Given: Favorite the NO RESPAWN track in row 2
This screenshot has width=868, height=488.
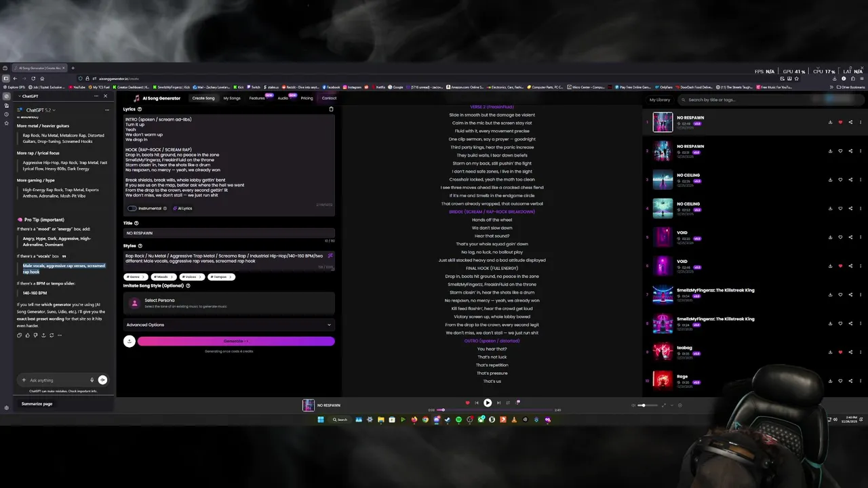Looking at the screenshot, I should 840,151.
